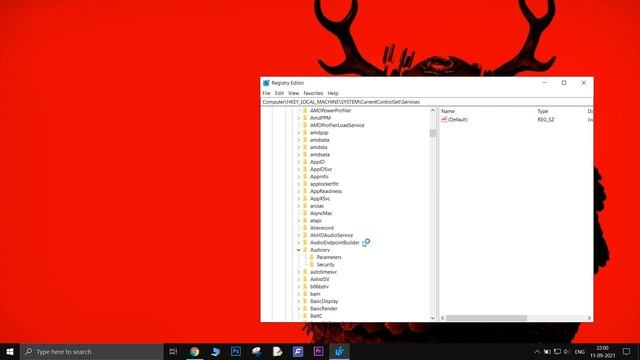
Task: Click the ENG language indicator
Action: 580,352
